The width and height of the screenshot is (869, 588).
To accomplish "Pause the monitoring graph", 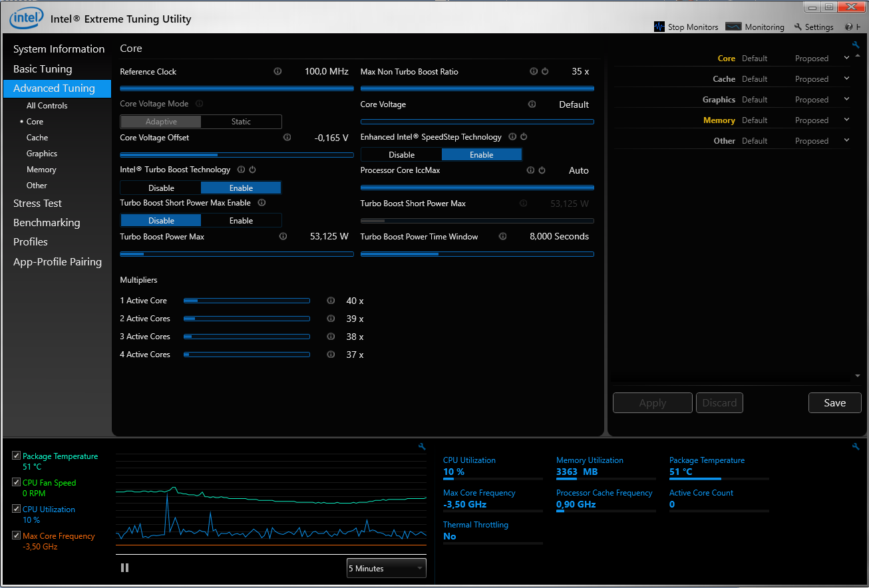I will pos(124,568).
